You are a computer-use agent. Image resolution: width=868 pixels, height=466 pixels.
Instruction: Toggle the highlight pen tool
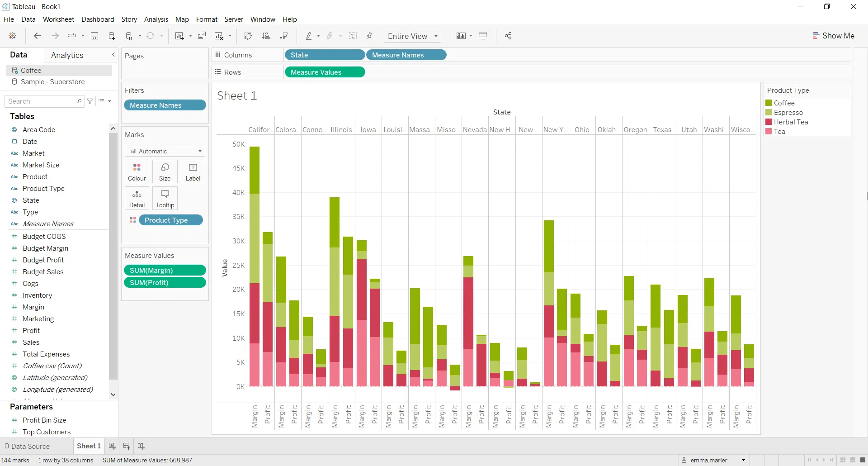pos(310,36)
